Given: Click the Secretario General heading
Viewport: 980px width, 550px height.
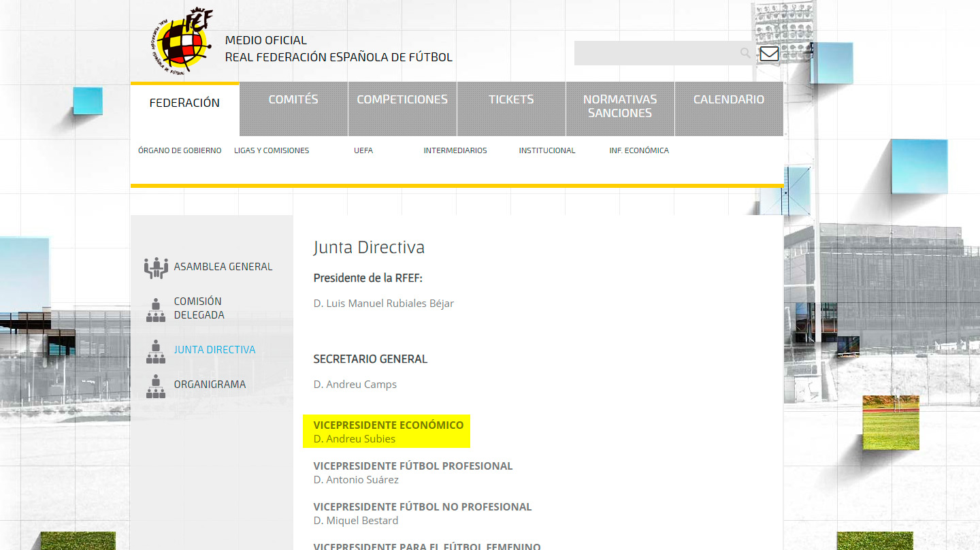Looking at the screenshot, I should pyautogui.click(x=370, y=359).
